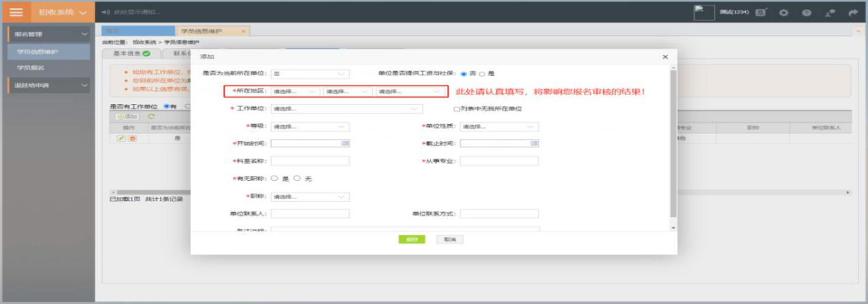Image resolution: width=868 pixels, height=304 pixels.
Task: Select 否 for 单位是否提供工资与社保
Action: (x=464, y=73)
